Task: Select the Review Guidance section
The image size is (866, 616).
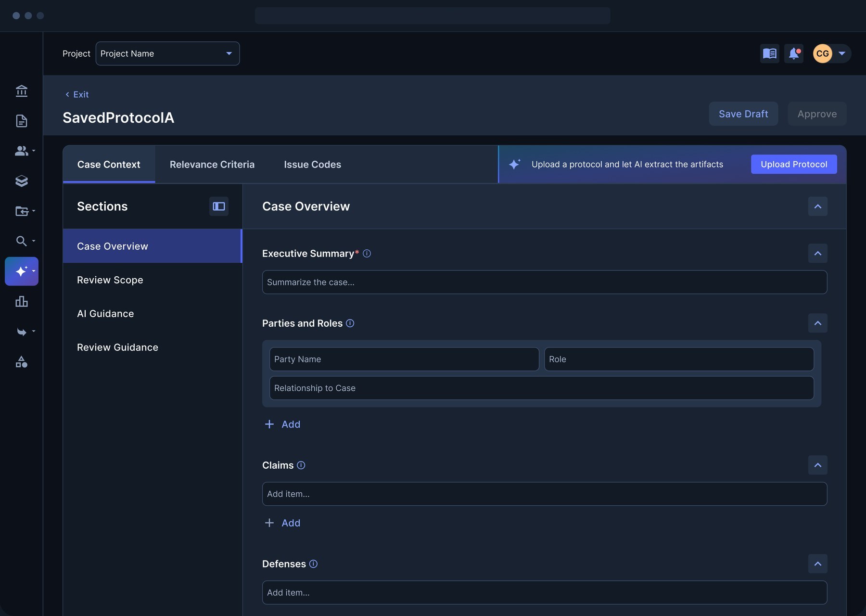Action: [x=153, y=347]
